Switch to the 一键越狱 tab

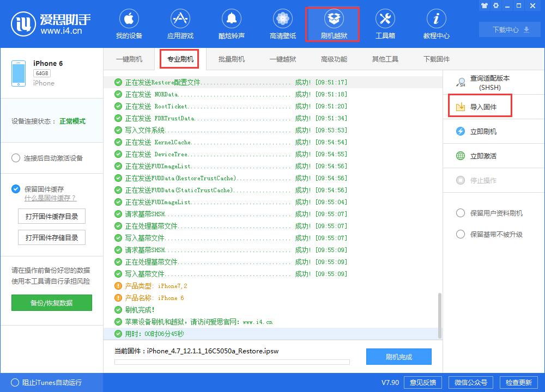coord(282,59)
